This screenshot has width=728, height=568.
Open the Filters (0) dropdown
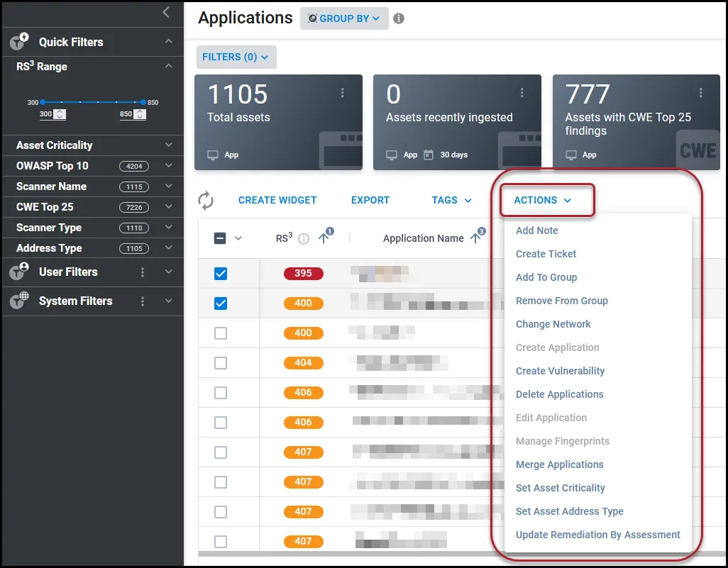[x=236, y=57]
